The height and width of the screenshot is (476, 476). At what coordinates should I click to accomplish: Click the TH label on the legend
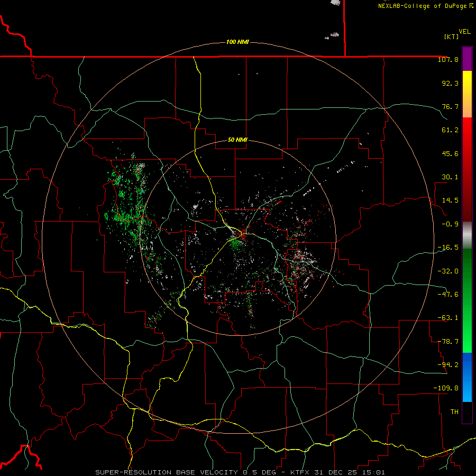tap(454, 411)
